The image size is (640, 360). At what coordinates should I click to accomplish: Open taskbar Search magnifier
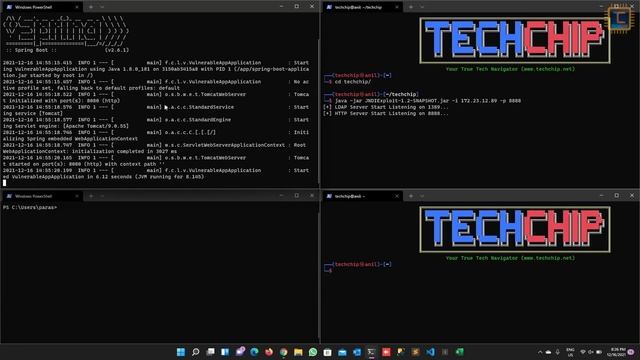(x=196, y=352)
